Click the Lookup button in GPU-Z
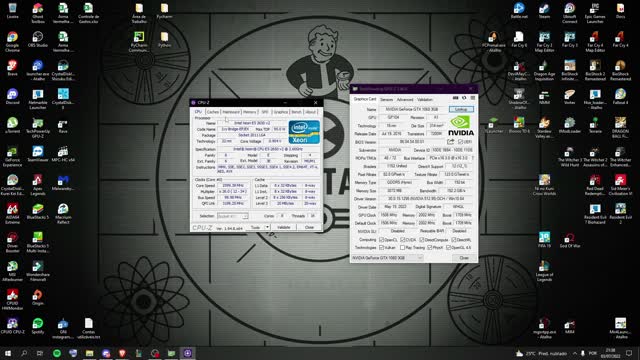 coord(461,109)
